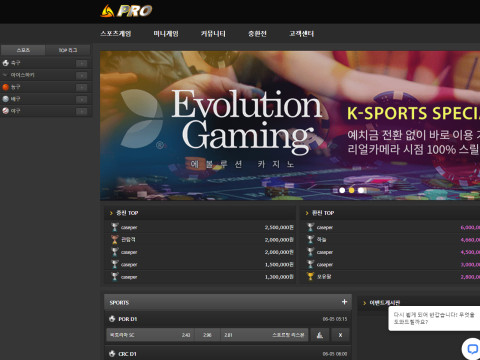Bet on away team odds 2.81
Viewport: 480px width, 360px height.
point(264,335)
